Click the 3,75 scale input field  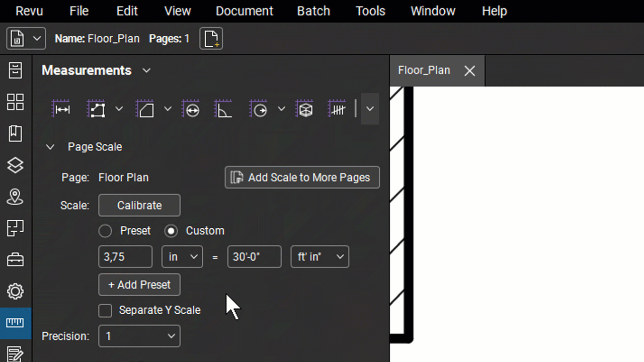point(125,257)
